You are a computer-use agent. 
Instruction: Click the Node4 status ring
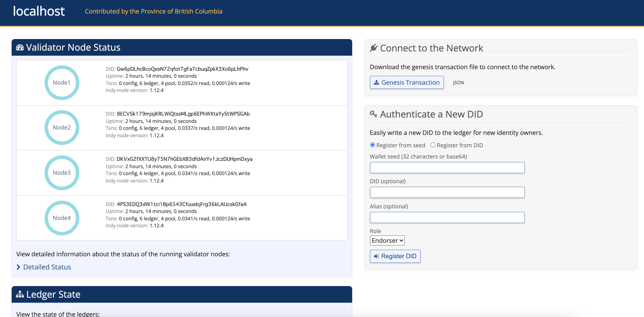pos(62,218)
